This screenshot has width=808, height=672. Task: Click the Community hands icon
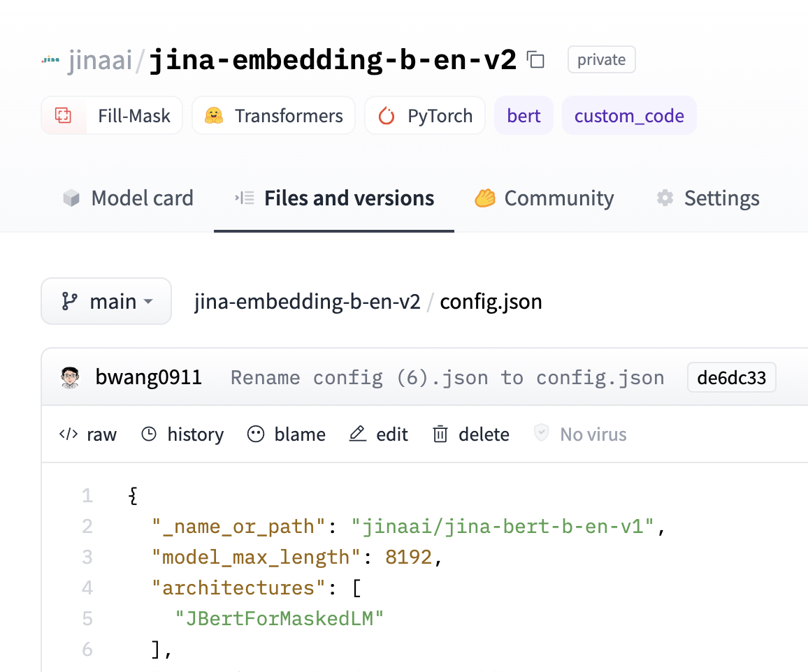[x=485, y=198]
